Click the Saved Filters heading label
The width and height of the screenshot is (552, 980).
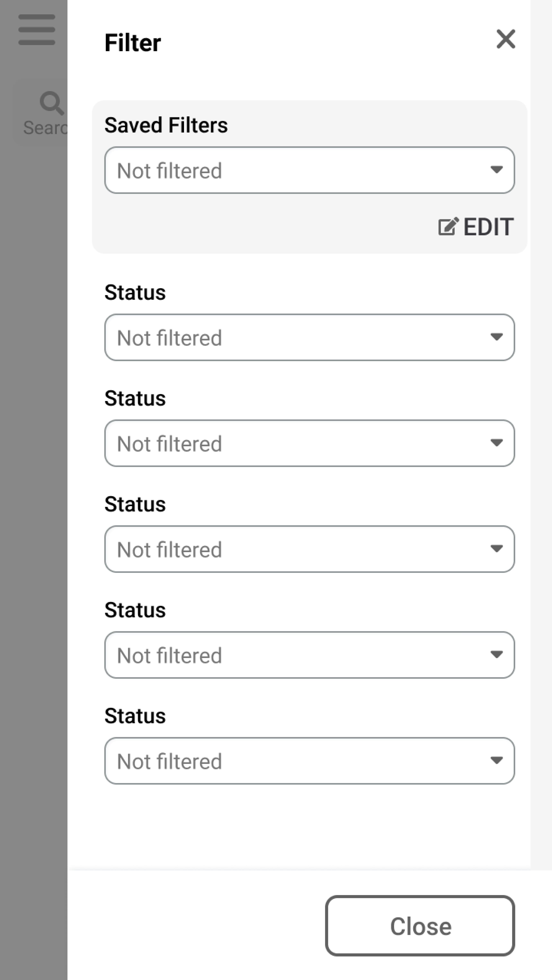pyautogui.click(x=166, y=125)
